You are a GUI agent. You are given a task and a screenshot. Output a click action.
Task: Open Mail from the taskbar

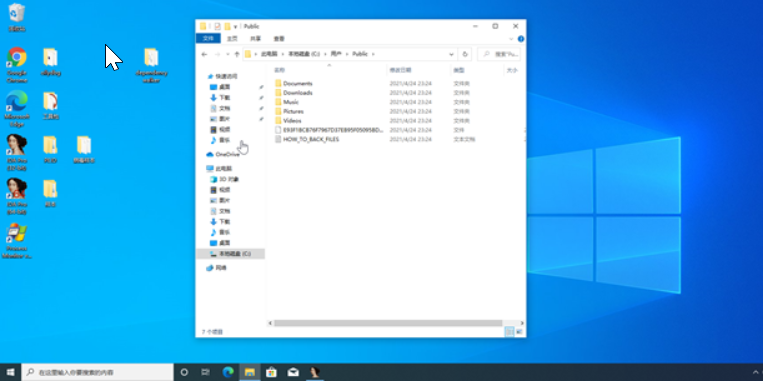[x=293, y=372]
